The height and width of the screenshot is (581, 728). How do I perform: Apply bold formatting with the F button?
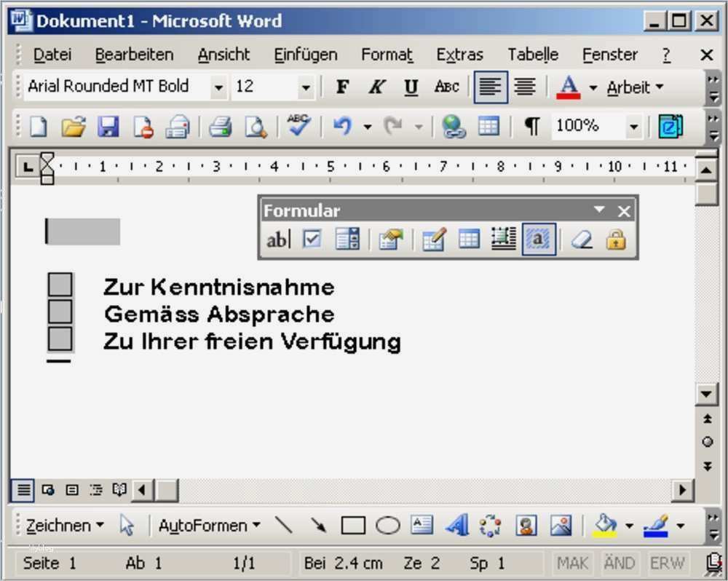342,87
